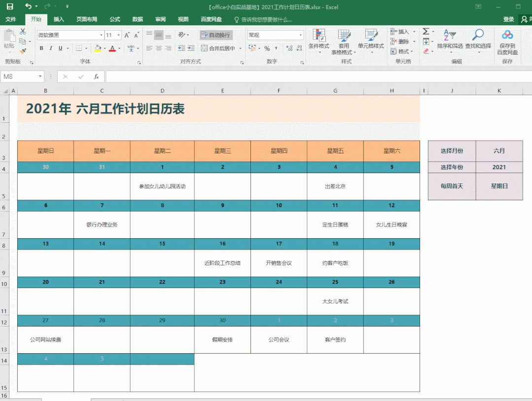Switch to the 视图 ribbon tab
This screenshot has height=401, width=532.
[182, 19]
